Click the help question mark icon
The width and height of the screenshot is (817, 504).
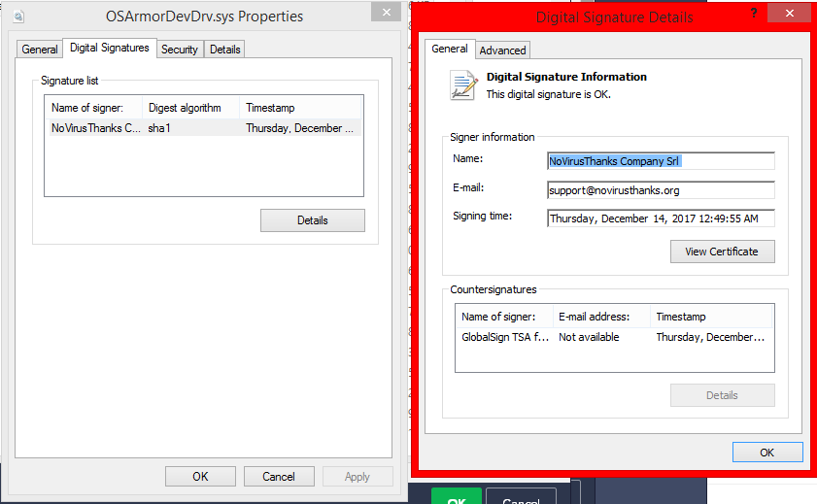coord(754,13)
